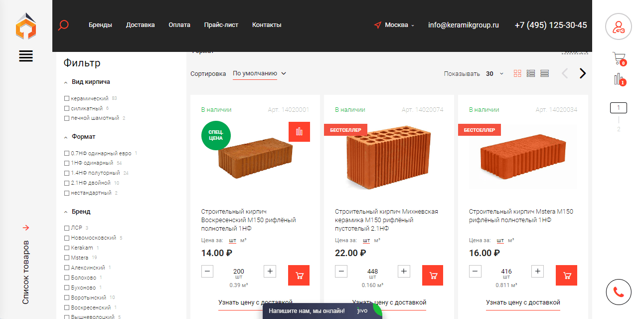
Task: Tick the Mstera brand checkbox
Action: click(x=67, y=258)
